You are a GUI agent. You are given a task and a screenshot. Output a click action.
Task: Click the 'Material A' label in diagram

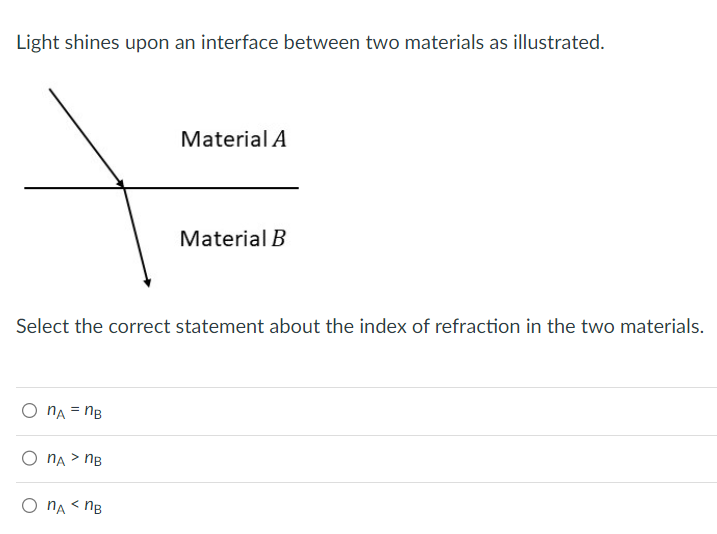pyautogui.click(x=233, y=139)
